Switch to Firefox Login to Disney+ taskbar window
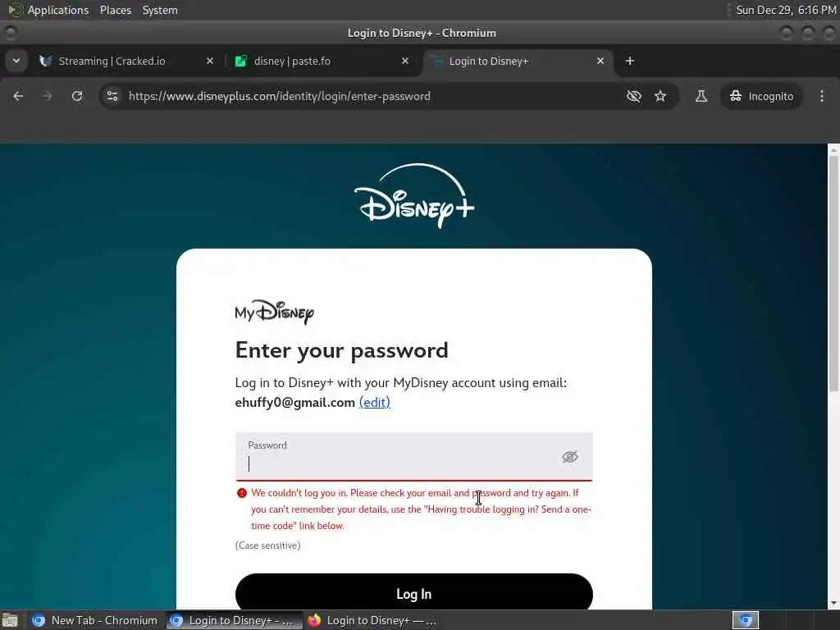Screen dimensions: 840x630 (372, 620)
